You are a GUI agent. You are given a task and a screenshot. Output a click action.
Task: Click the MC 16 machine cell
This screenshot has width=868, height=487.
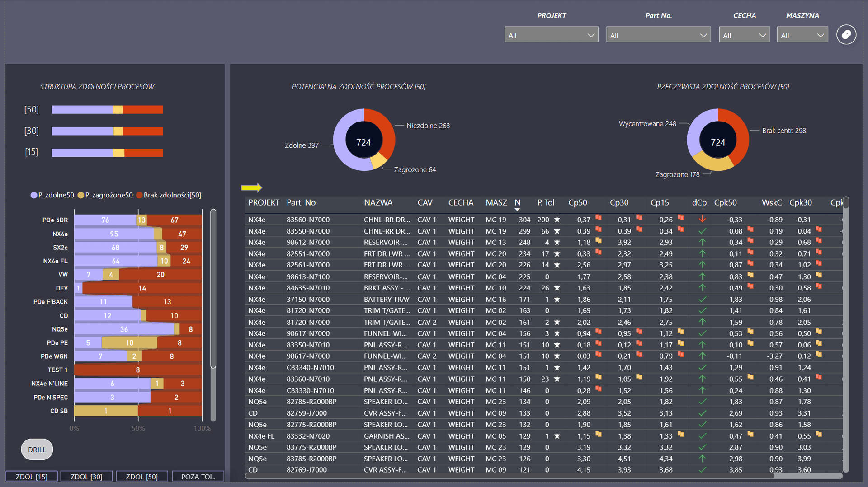pyautogui.click(x=496, y=299)
